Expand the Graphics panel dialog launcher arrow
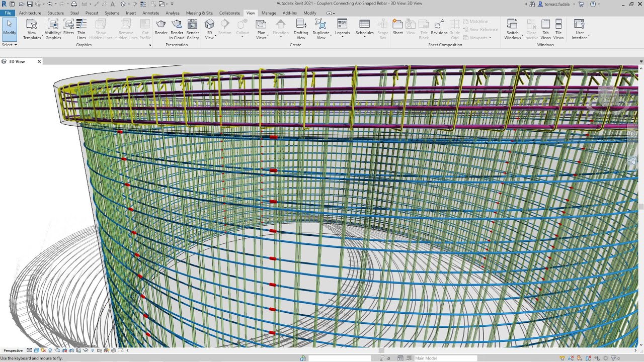 [x=150, y=45]
